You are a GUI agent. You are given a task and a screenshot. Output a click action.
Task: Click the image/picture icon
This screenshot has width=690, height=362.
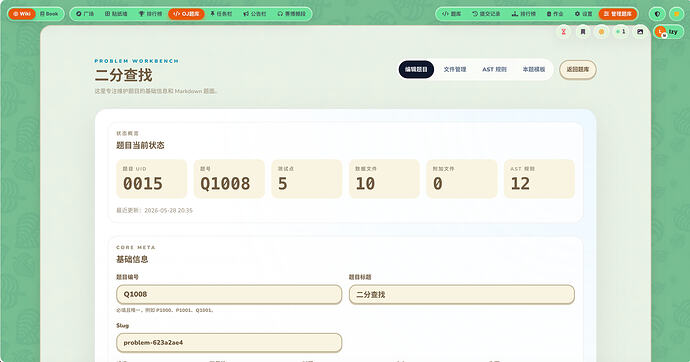pos(640,32)
